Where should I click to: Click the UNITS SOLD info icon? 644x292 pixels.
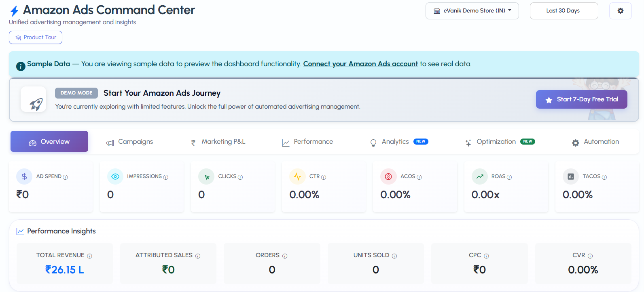click(x=394, y=256)
